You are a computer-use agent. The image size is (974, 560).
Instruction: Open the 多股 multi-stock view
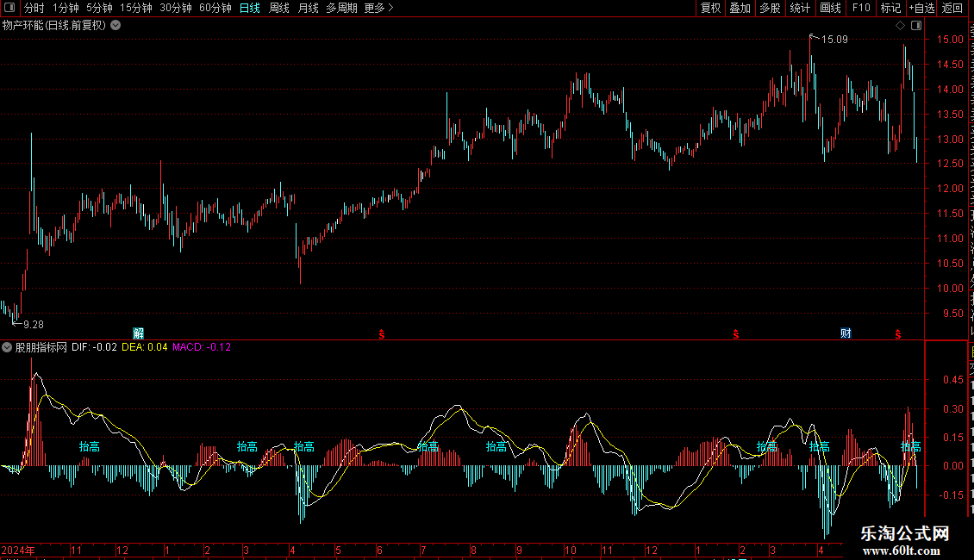pos(771,8)
